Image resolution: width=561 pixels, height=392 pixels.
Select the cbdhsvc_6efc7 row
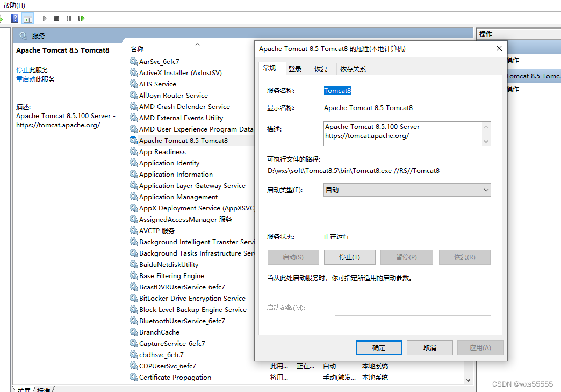click(192, 354)
